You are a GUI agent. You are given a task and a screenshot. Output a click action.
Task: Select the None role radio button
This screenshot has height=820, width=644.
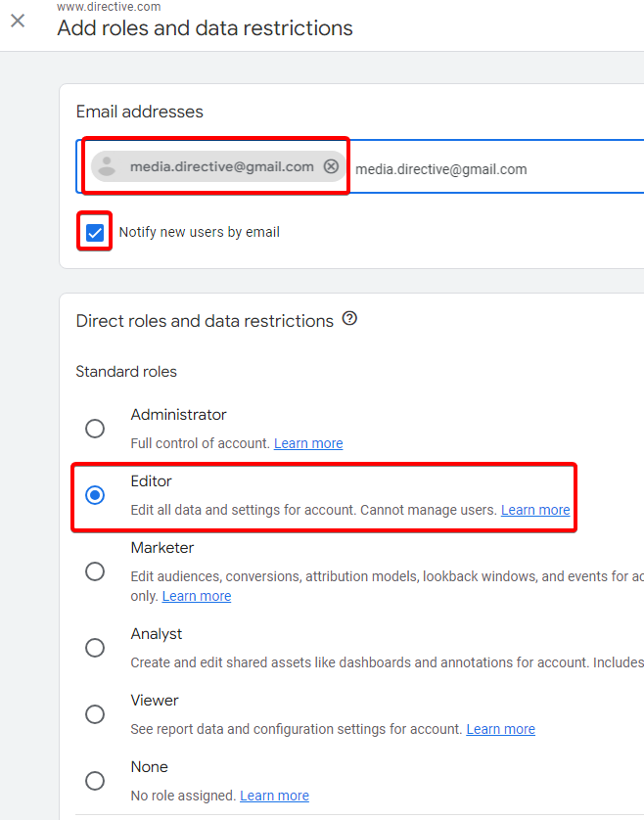pos(95,781)
